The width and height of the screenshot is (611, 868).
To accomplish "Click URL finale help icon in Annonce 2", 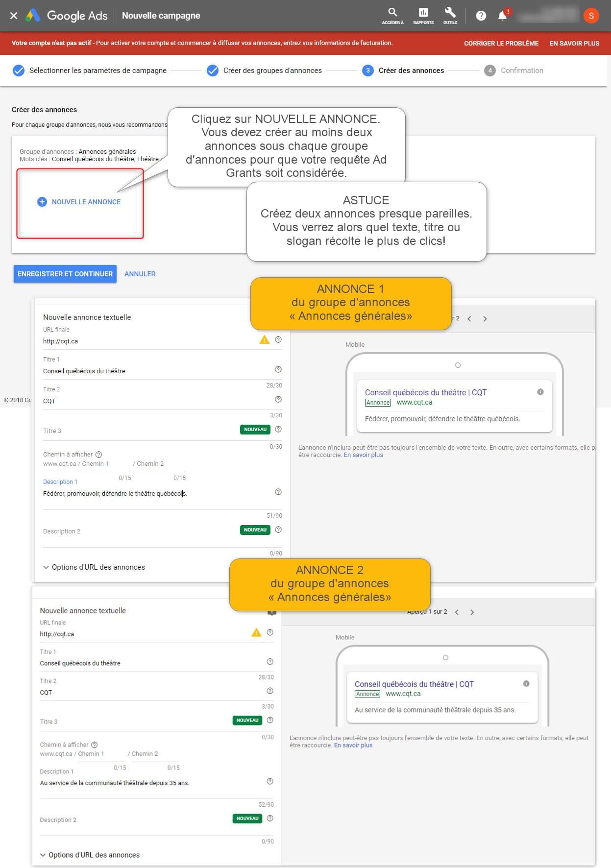I will tap(270, 632).
